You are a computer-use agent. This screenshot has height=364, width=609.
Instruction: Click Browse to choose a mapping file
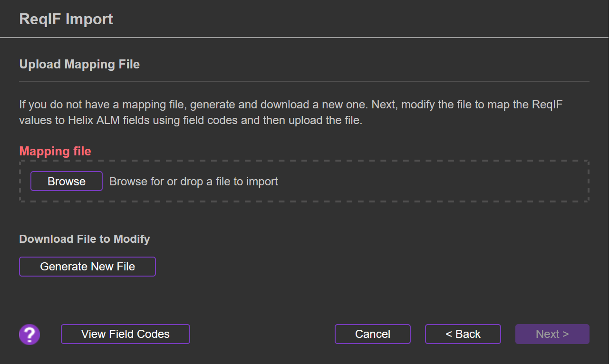click(67, 182)
